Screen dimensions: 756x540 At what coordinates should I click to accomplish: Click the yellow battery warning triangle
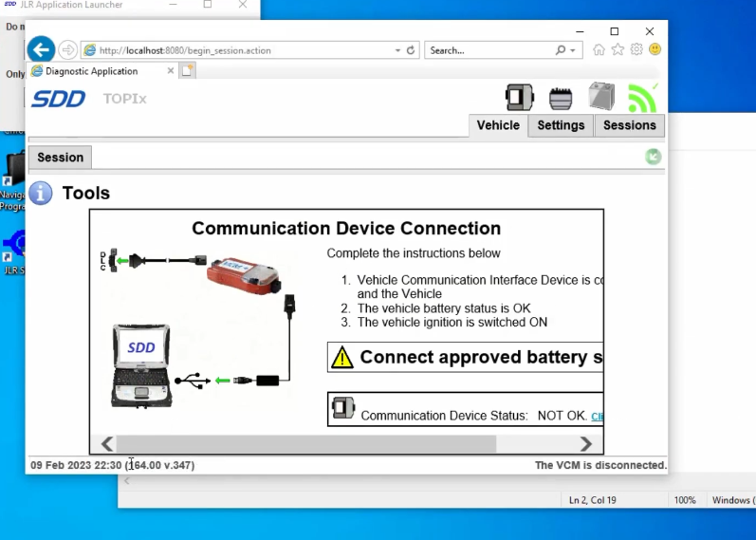341,358
